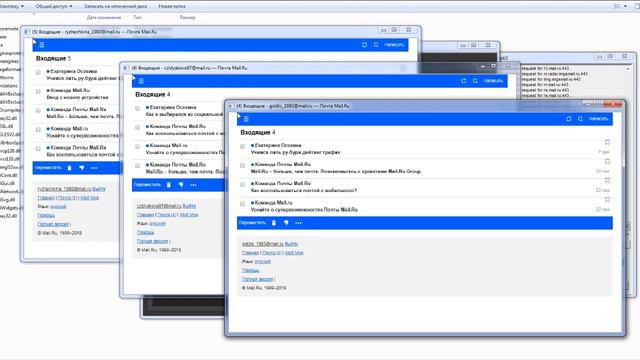
Task: Flag 'Узнайте о супервозможностях' email in goldis_1980 window
Action: click(607, 200)
